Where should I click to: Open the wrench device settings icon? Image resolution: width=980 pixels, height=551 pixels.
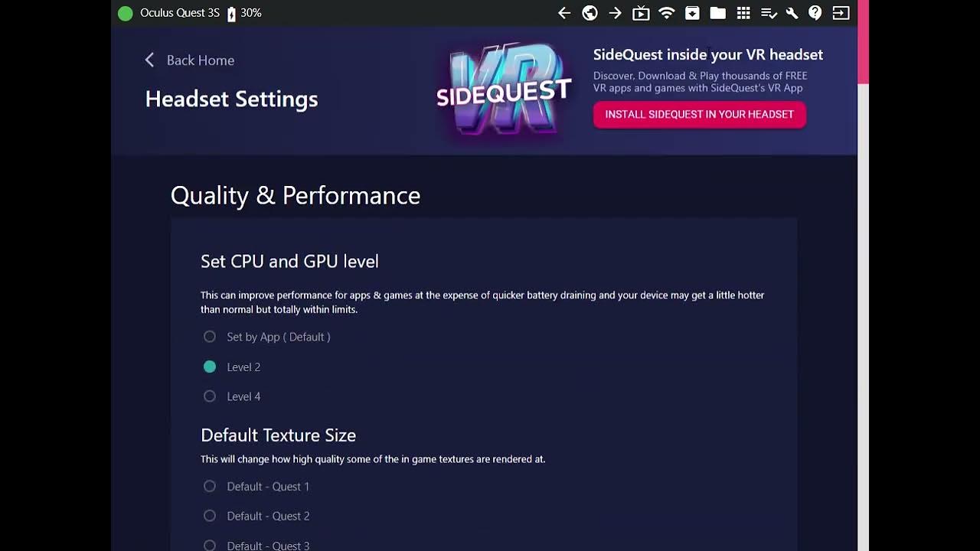click(792, 13)
